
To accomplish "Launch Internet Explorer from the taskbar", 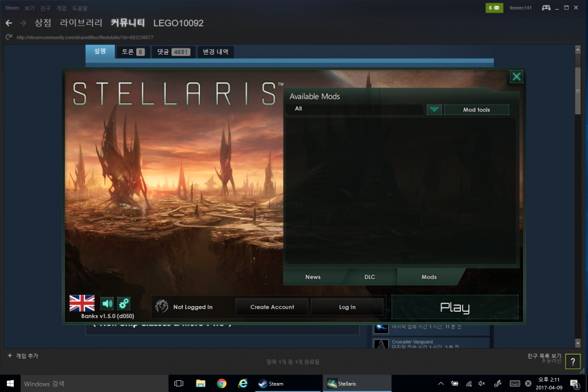I will 243,384.
